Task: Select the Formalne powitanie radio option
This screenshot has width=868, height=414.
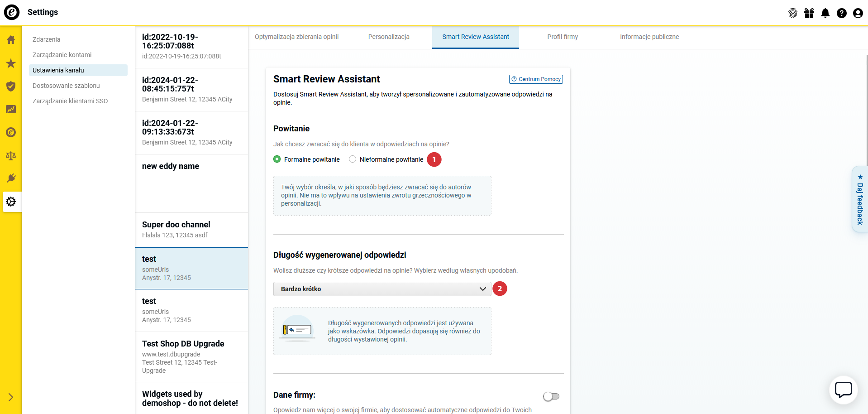Action: 277,159
